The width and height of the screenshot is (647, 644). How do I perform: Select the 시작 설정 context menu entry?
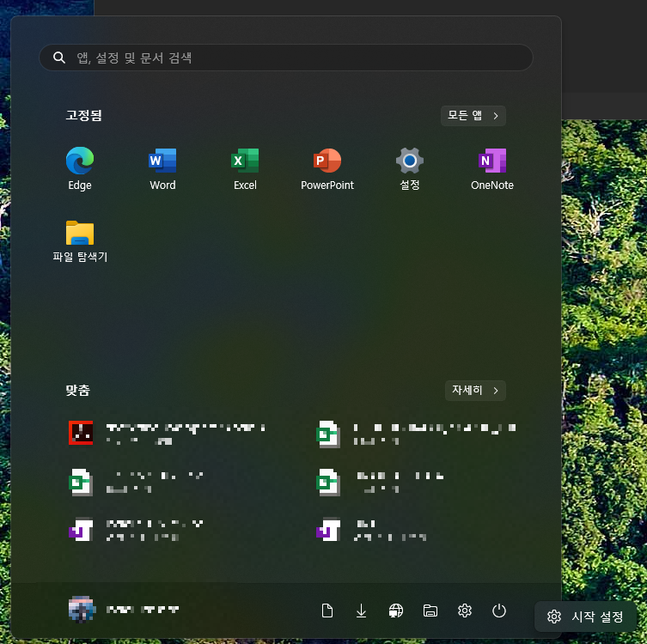585,617
